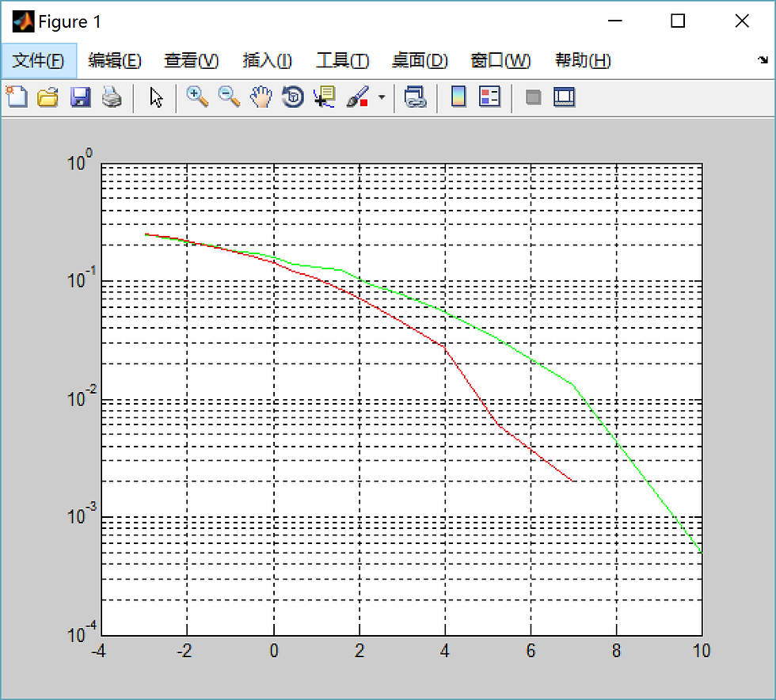Print the figure with the printer icon
The height and width of the screenshot is (700, 776).
coord(112,97)
